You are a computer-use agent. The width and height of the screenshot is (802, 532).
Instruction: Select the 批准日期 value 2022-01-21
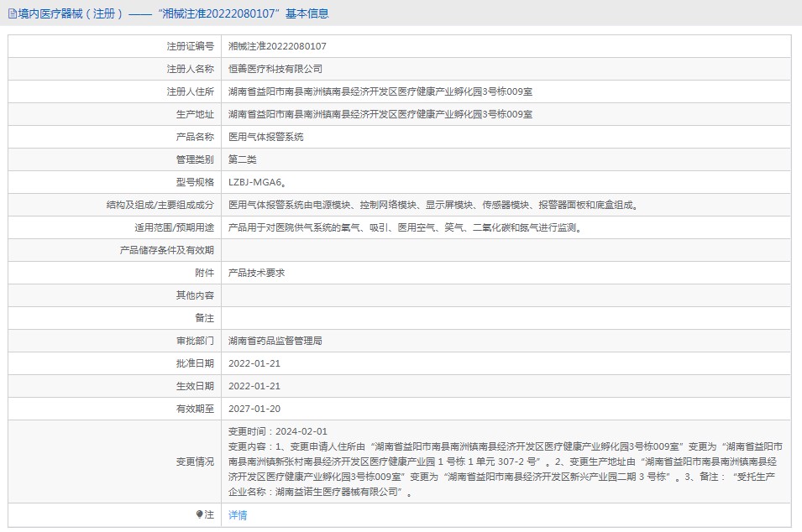pos(254,363)
